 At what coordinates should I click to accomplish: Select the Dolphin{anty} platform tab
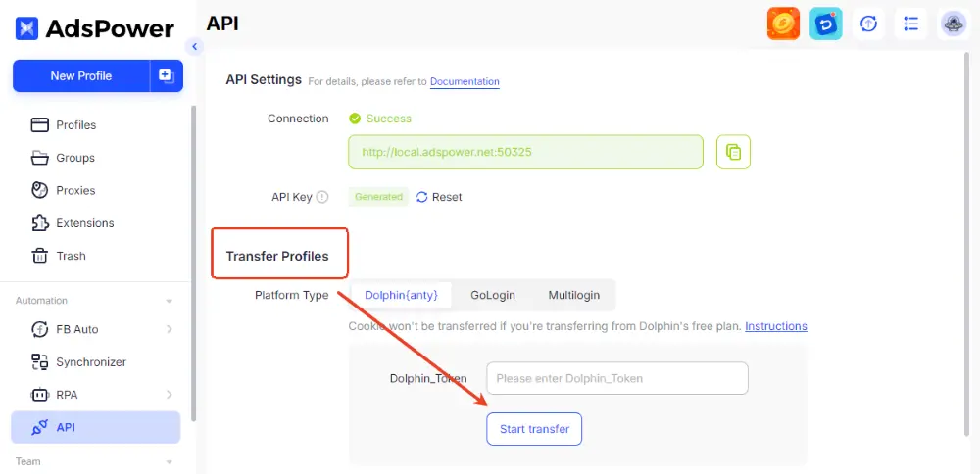[x=401, y=295]
